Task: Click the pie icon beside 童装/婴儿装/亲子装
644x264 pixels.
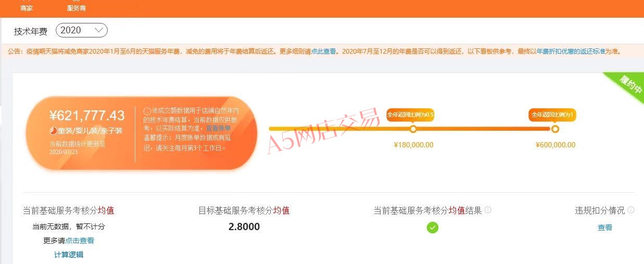Action: click(53, 131)
